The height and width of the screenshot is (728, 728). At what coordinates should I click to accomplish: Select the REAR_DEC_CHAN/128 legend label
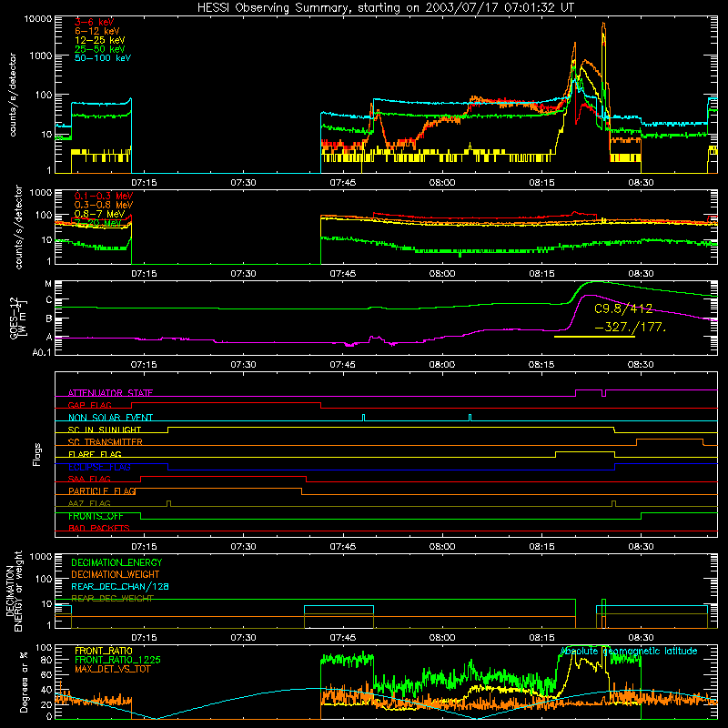tap(120, 587)
